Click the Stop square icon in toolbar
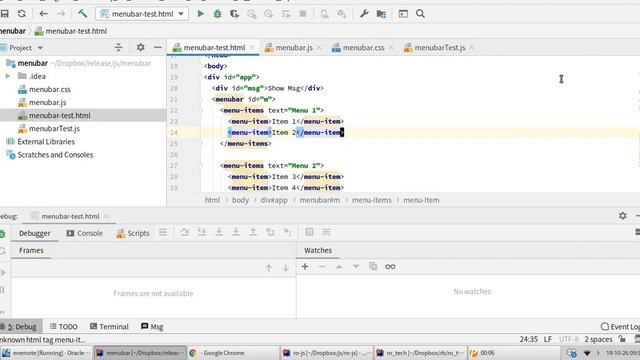Screen dimensions: 640x360 coord(303,13)
